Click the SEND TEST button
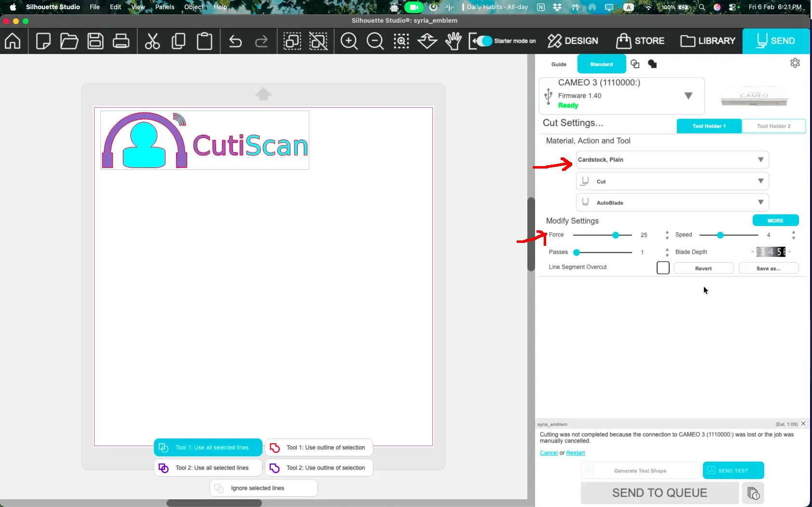812x507 pixels. click(x=733, y=471)
